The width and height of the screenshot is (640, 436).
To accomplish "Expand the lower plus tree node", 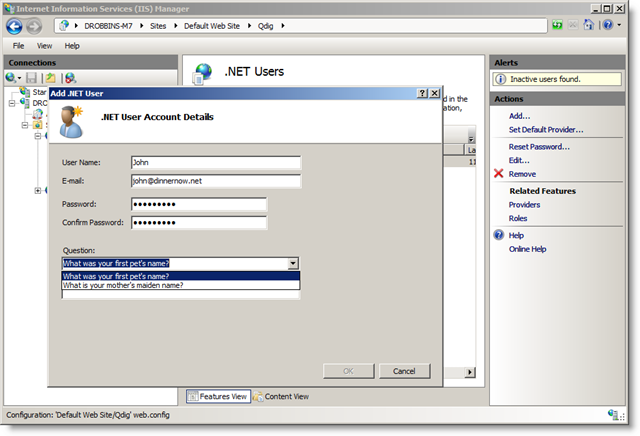I will (38, 191).
